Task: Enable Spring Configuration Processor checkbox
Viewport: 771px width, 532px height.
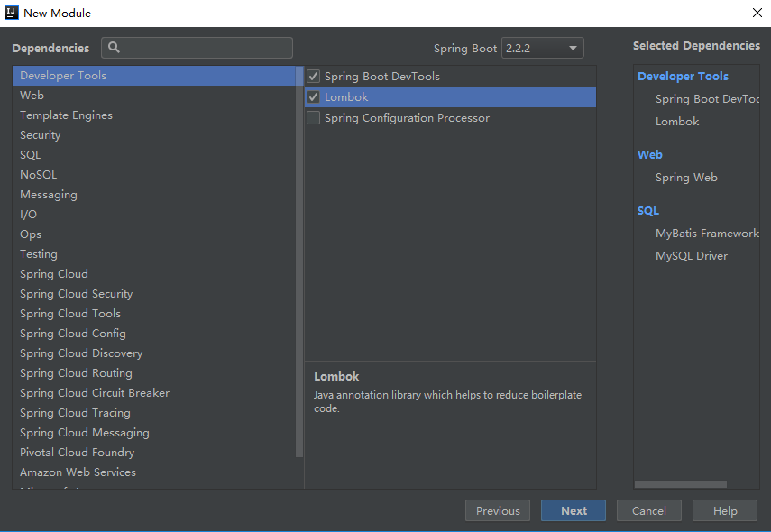Action: [x=313, y=118]
